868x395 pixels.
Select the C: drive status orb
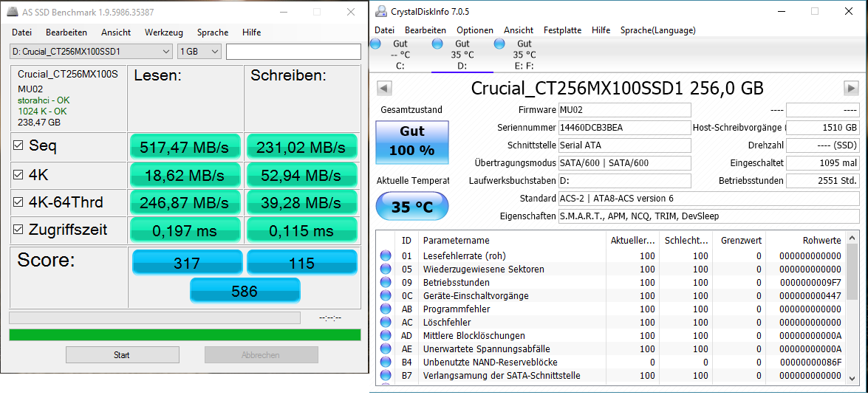point(375,43)
